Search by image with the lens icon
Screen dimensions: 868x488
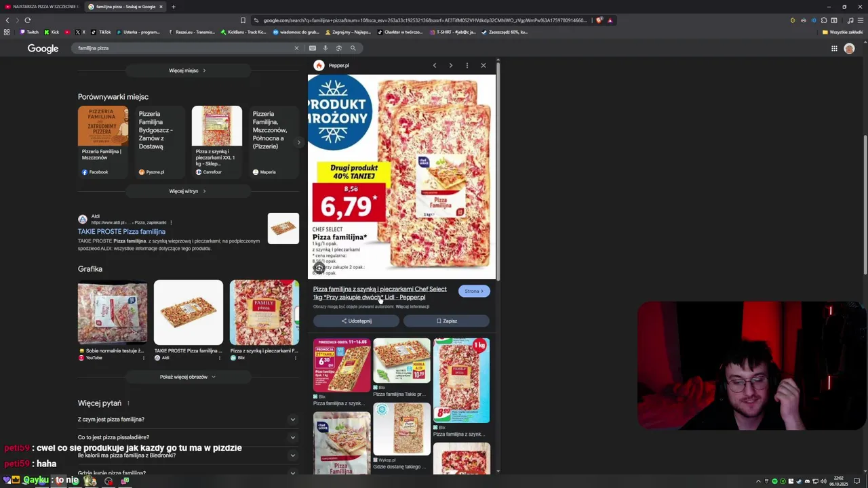(x=339, y=48)
